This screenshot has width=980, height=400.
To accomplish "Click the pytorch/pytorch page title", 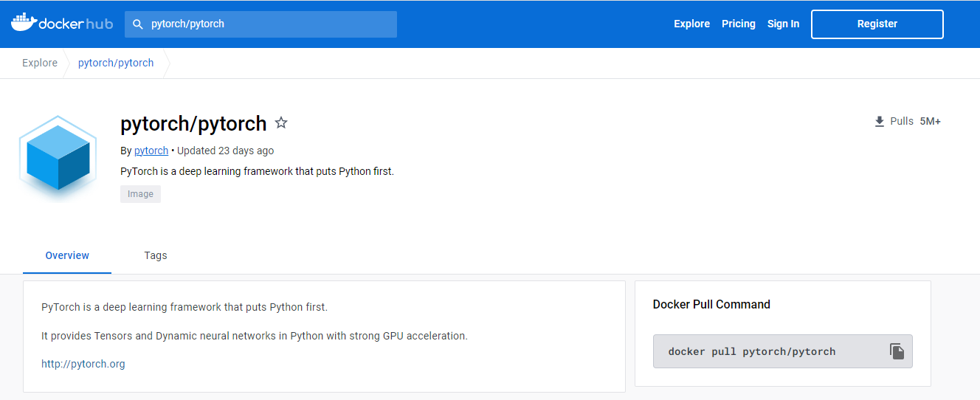I will coord(193,123).
